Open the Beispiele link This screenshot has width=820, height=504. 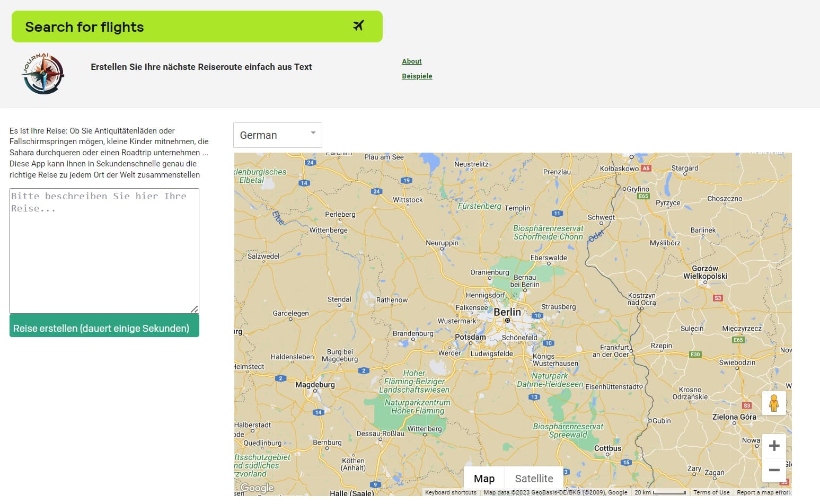[x=417, y=76]
